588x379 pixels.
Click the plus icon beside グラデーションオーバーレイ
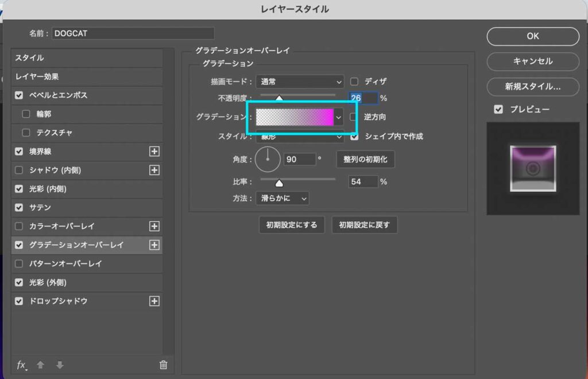[154, 245]
